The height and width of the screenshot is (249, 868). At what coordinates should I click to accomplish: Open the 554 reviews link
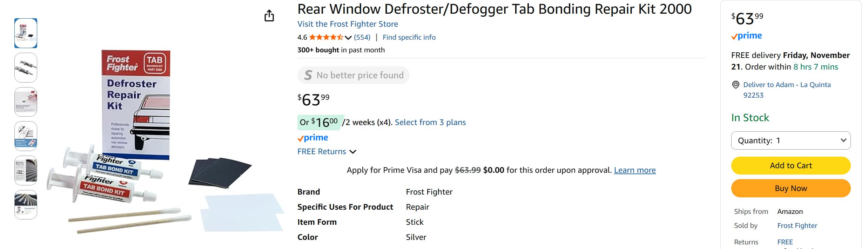tap(362, 37)
